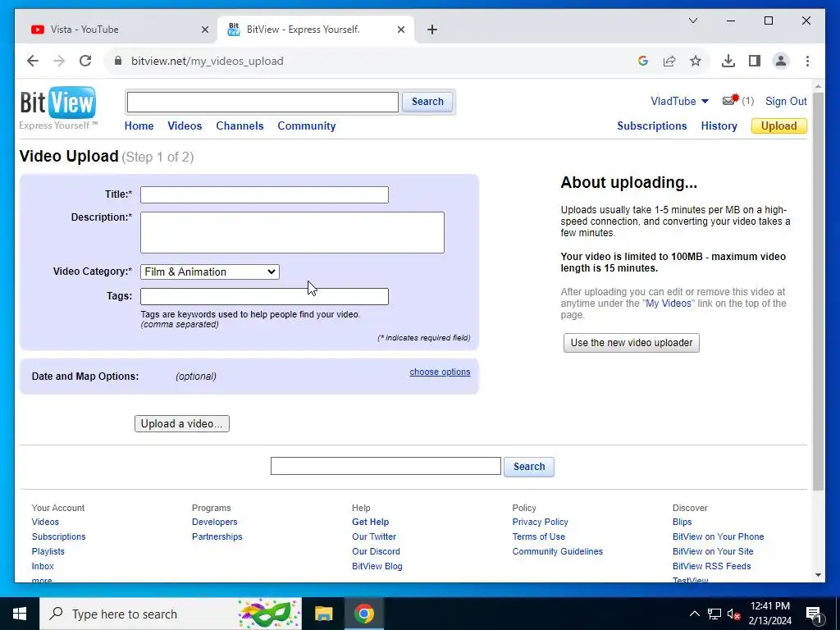840x630 pixels.
Task: Focus the top search input box
Action: pos(262,102)
